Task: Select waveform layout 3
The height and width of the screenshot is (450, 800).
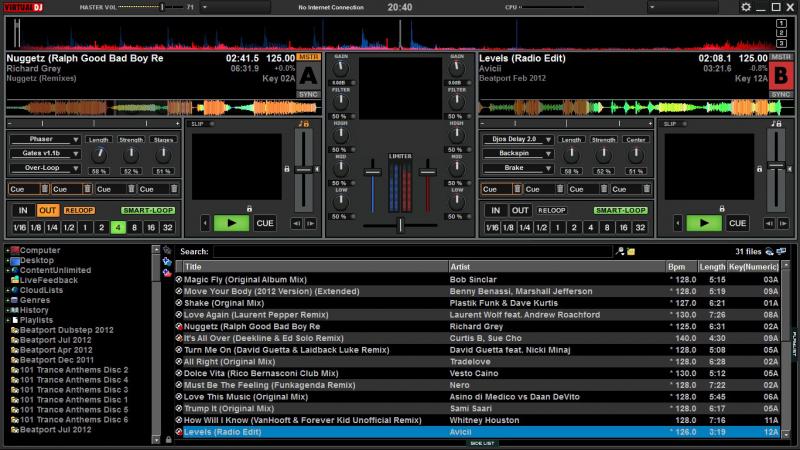Action: (x=781, y=43)
